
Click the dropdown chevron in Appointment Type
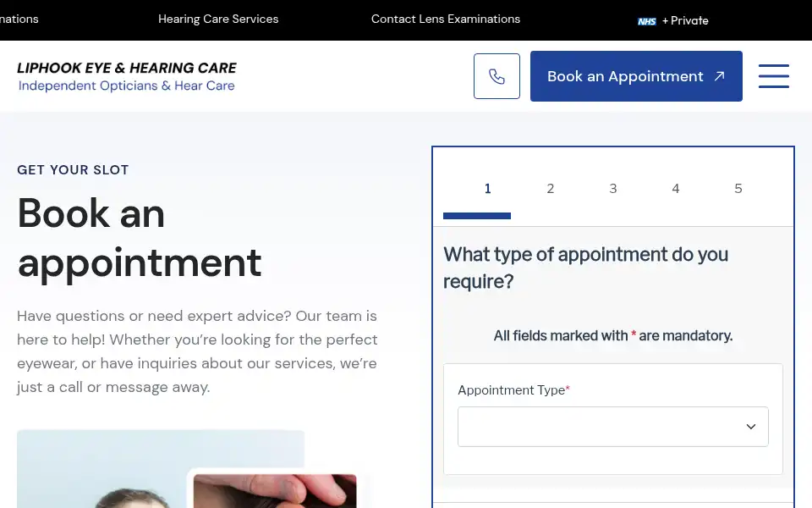tap(751, 427)
